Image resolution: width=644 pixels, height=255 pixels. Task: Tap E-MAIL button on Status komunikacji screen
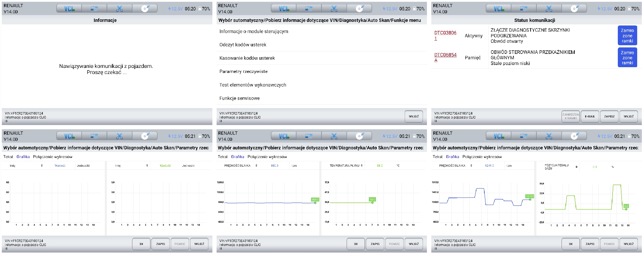pos(590,116)
